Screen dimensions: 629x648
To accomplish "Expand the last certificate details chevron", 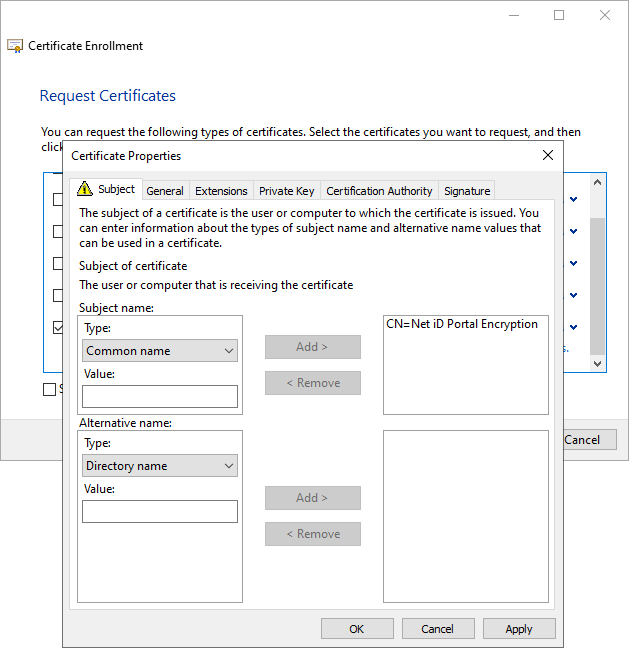I will point(573,327).
